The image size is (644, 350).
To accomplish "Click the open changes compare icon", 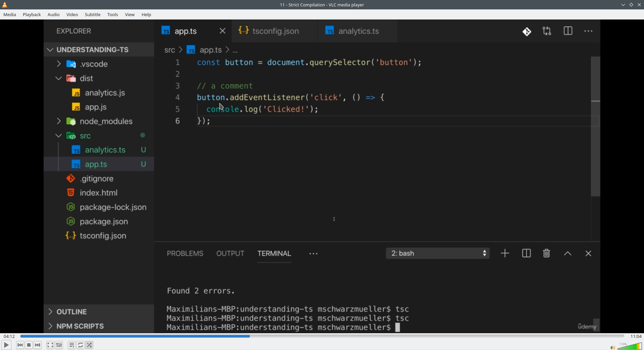I will [x=547, y=32].
